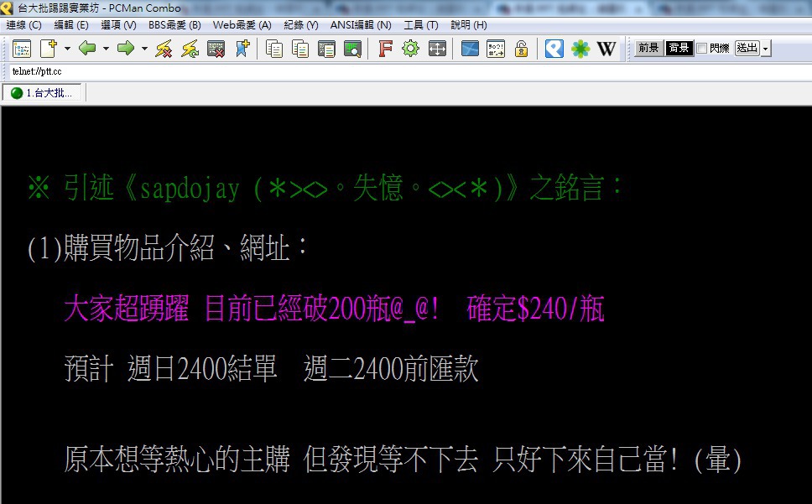The image size is (812, 504).
Task: Click the green quoted line mentioning sapdojay
Action: tap(325, 188)
